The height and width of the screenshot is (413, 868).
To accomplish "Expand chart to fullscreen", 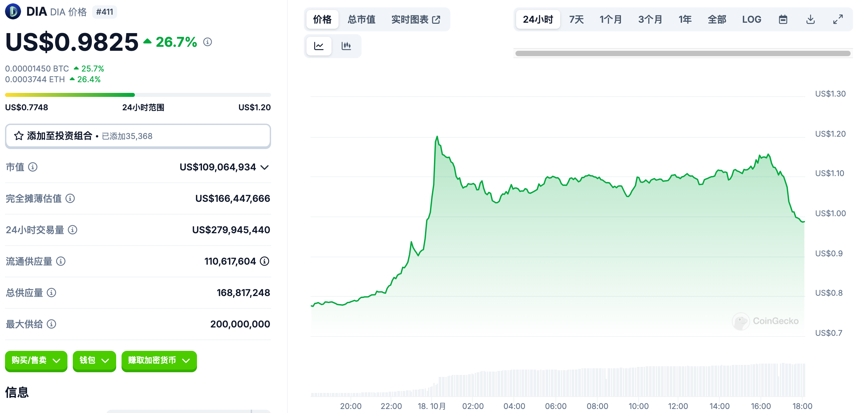I will [838, 20].
